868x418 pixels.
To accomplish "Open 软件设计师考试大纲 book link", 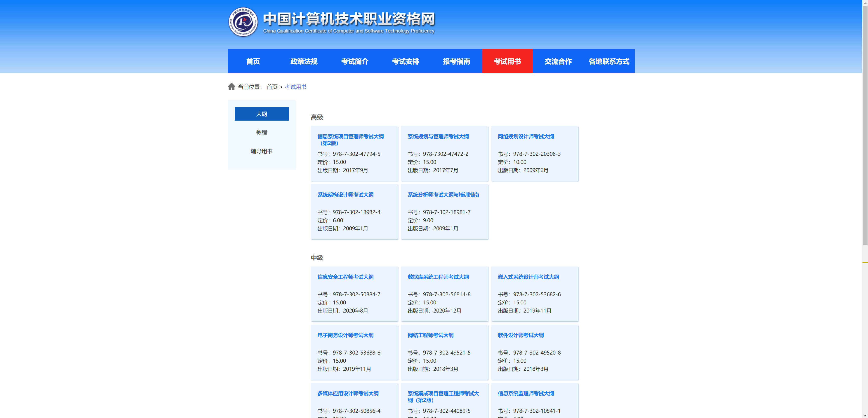I will (521, 335).
